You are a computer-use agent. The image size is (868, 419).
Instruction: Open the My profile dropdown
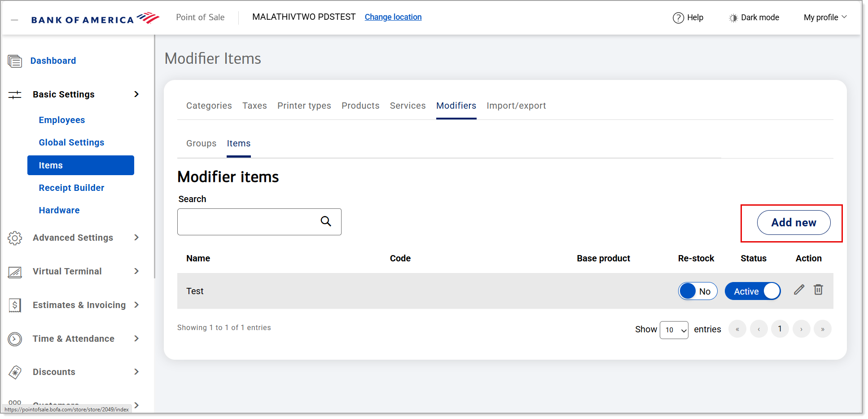pos(825,18)
